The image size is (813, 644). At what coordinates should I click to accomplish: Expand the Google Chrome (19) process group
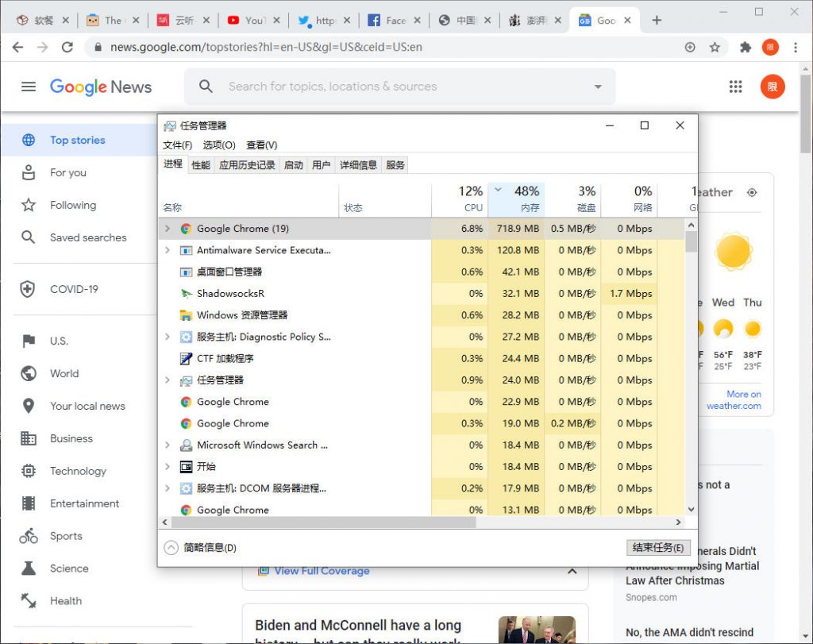click(168, 228)
